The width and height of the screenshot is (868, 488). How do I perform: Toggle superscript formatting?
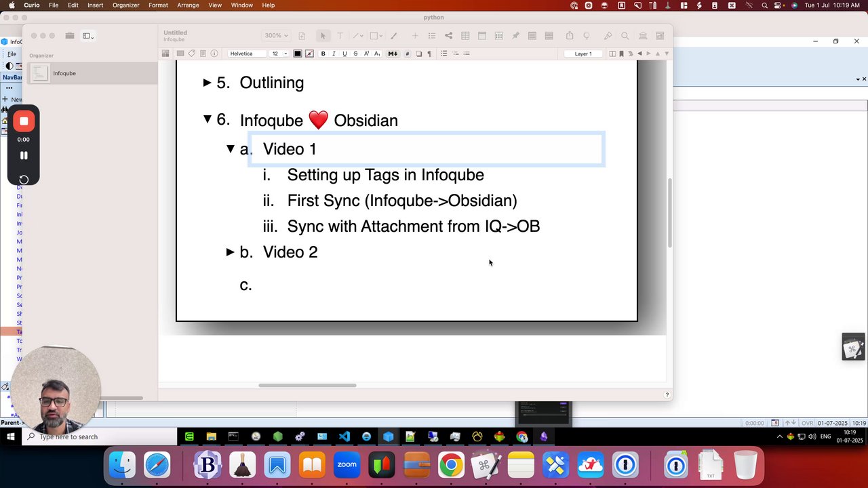click(366, 54)
